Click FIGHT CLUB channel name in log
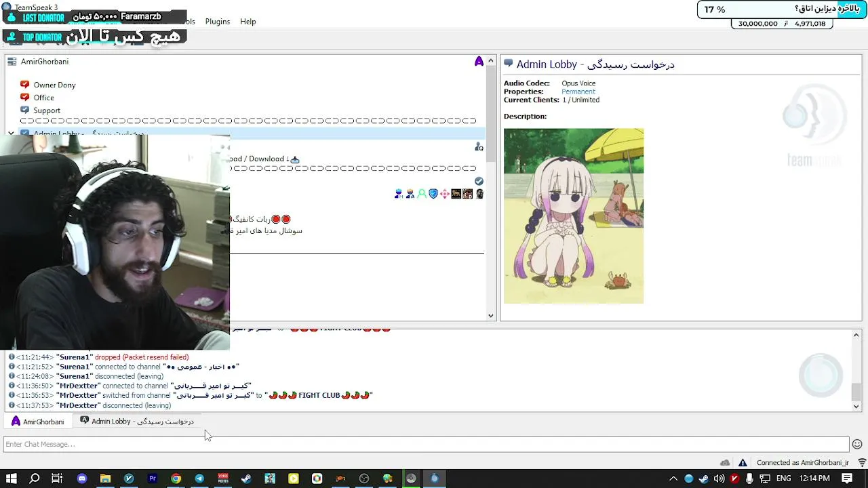Viewport: 868px width, 488px height. [319, 396]
